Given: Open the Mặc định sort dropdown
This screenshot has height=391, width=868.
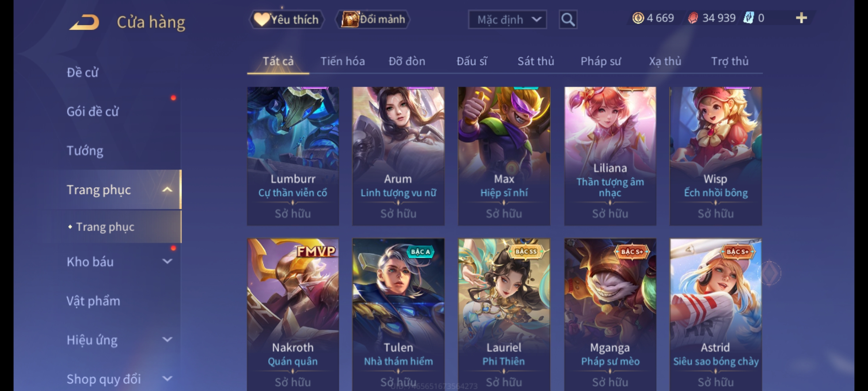Looking at the screenshot, I should [507, 20].
